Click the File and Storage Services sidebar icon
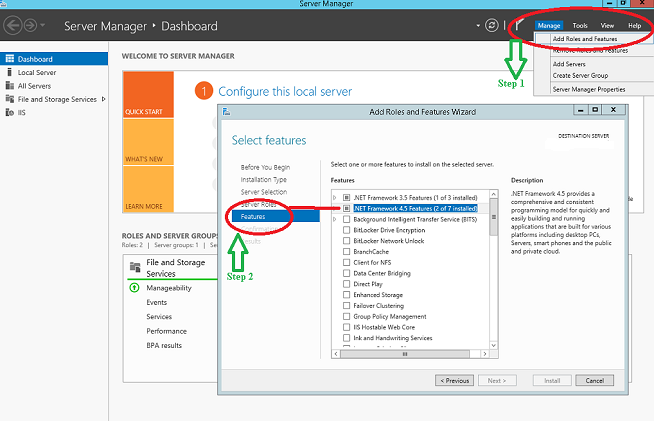This screenshot has width=654, height=421. point(10,99)
